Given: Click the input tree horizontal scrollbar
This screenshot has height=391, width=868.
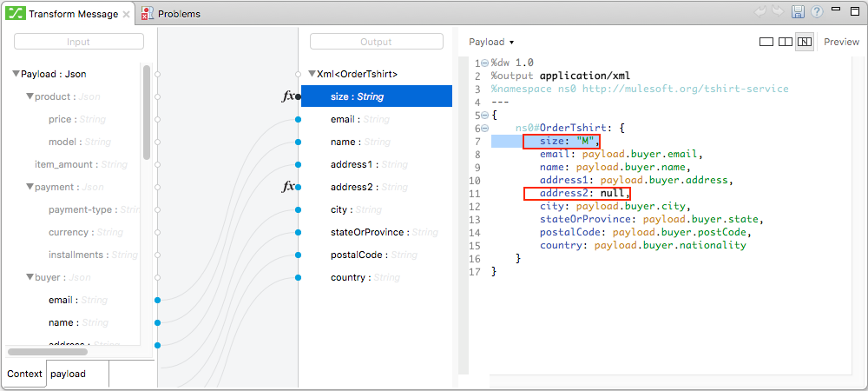Looking at the screenshot, I should pyautogui.click(x=47, y=352).
